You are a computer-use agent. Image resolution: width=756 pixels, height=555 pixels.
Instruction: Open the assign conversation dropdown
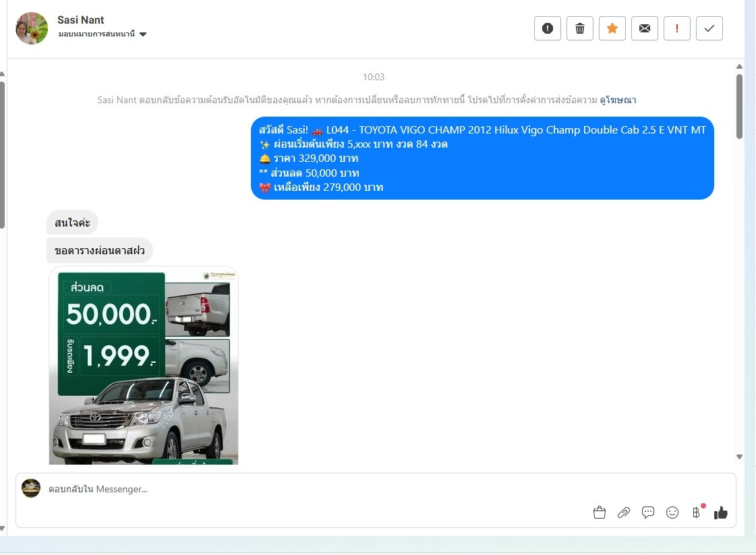pyautogui.click(x=103, y=34)
